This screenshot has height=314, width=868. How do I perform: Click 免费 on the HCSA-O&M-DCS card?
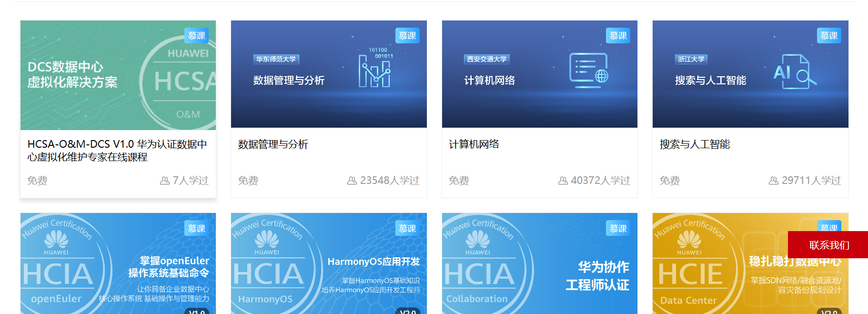tap(37, 181)
